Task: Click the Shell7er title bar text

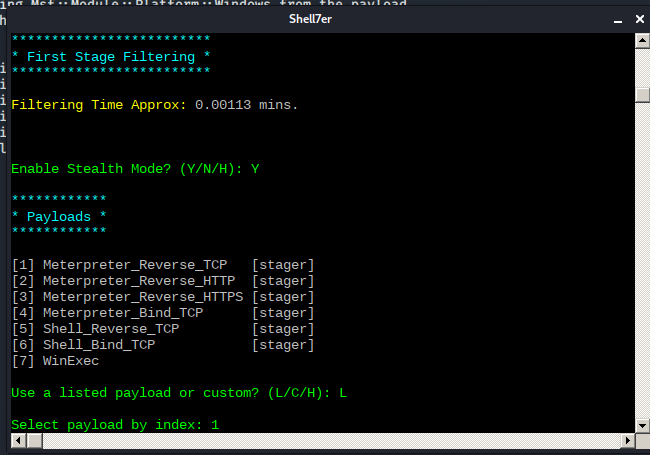Action: [x=310, y=19]
